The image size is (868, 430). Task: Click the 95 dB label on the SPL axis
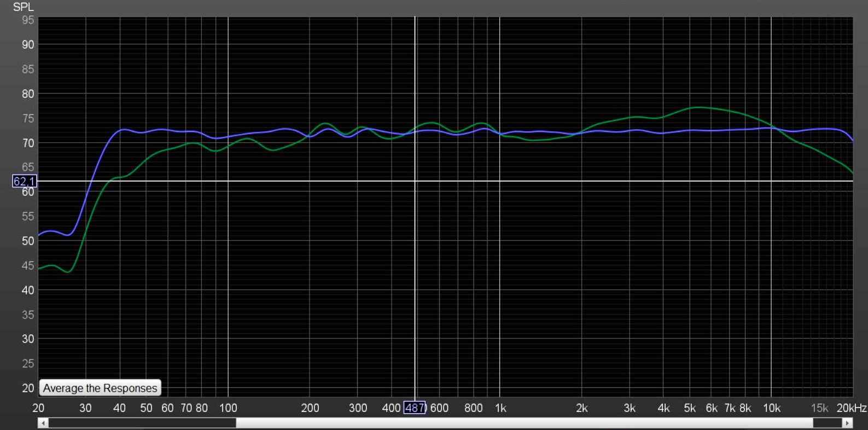(28, 20)
